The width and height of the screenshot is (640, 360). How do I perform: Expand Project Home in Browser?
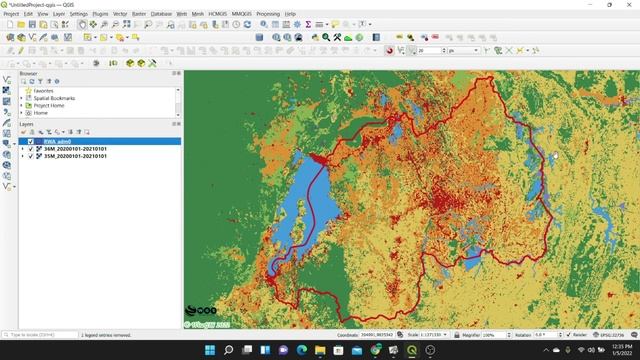(22, 106)
